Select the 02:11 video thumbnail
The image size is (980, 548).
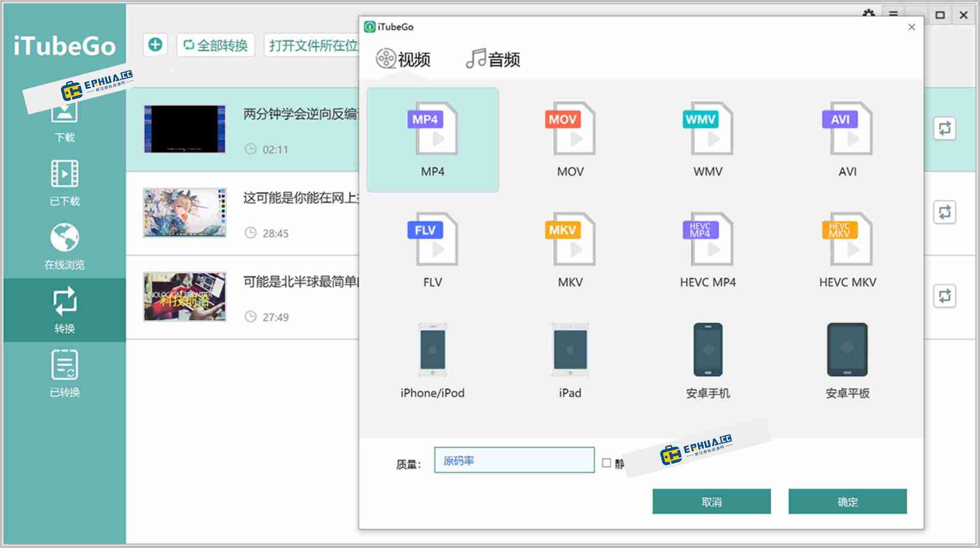[x=185, y=129]
